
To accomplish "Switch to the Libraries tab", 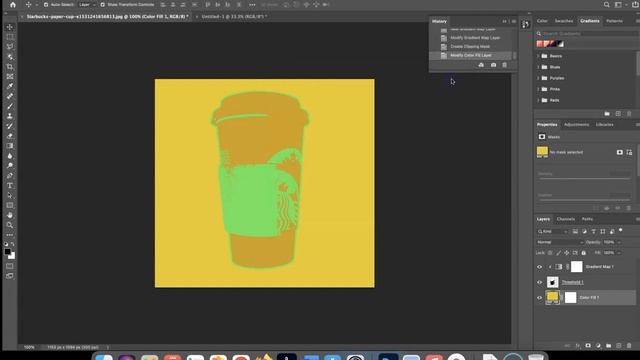I will coord(604,124).
